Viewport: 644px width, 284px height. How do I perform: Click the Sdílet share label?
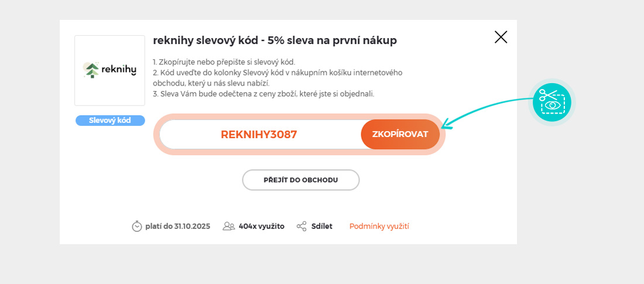click(x=321, y=226)
